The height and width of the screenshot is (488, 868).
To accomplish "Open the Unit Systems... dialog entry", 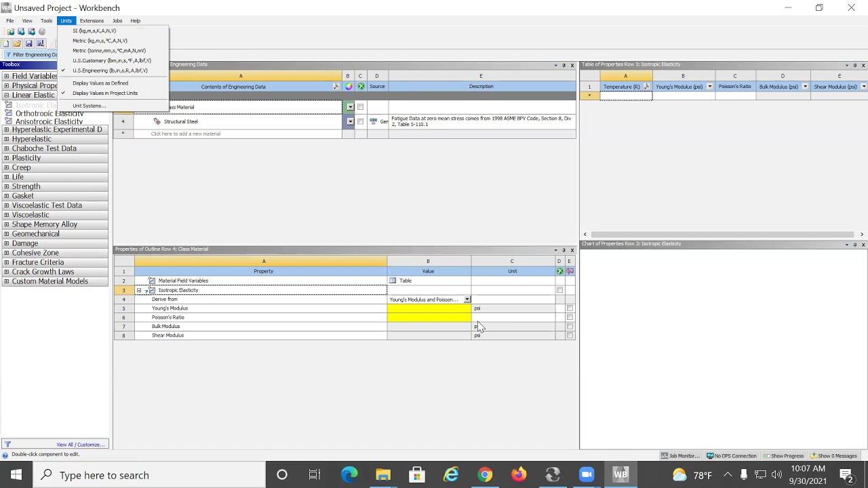I will (x=90, y=106).
